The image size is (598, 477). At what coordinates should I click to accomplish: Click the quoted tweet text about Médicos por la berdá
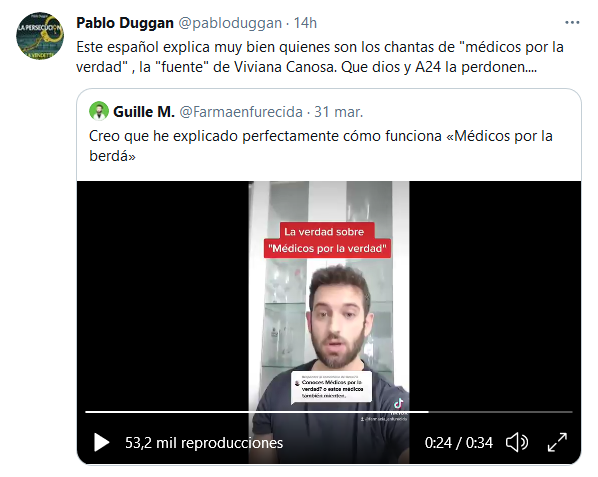(x=321, y=146)
